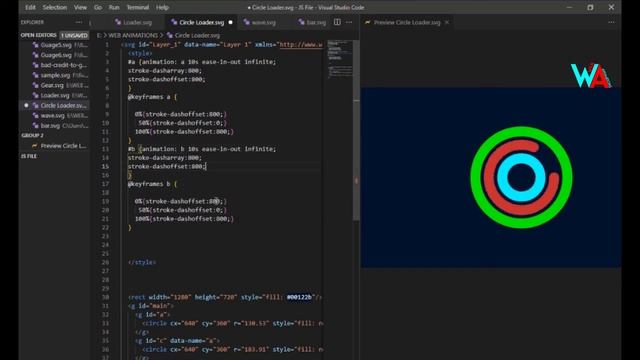This screenshot has height=360, width=640.
Task: Select the Preview Circle Loader.svg tab
Action: pyautogui.click(x=407, y=22)
